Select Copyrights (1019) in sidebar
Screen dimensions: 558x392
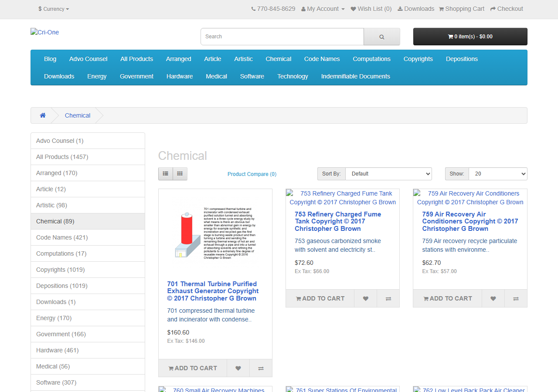tap(88, 270)
